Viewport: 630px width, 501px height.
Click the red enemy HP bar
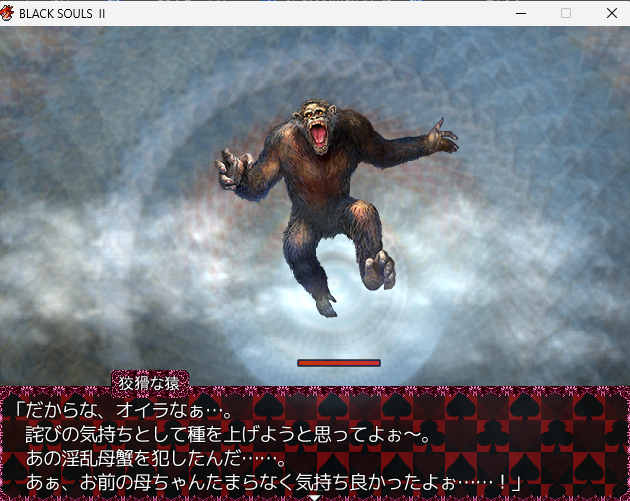[339, 363]
